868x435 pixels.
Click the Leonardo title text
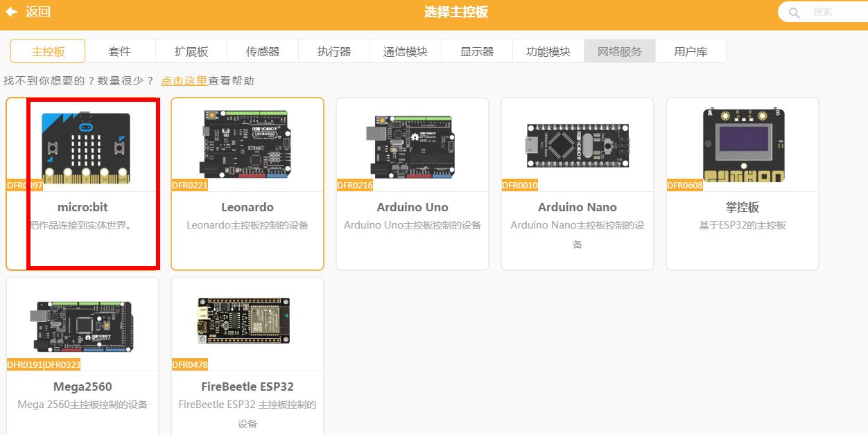248,207
